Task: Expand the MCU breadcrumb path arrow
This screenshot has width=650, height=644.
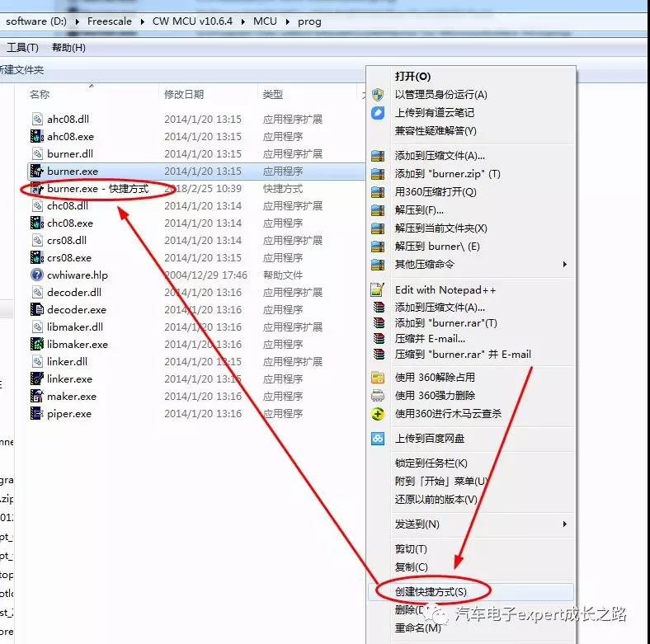Action: pyautogui.click(x=285, y=21)
